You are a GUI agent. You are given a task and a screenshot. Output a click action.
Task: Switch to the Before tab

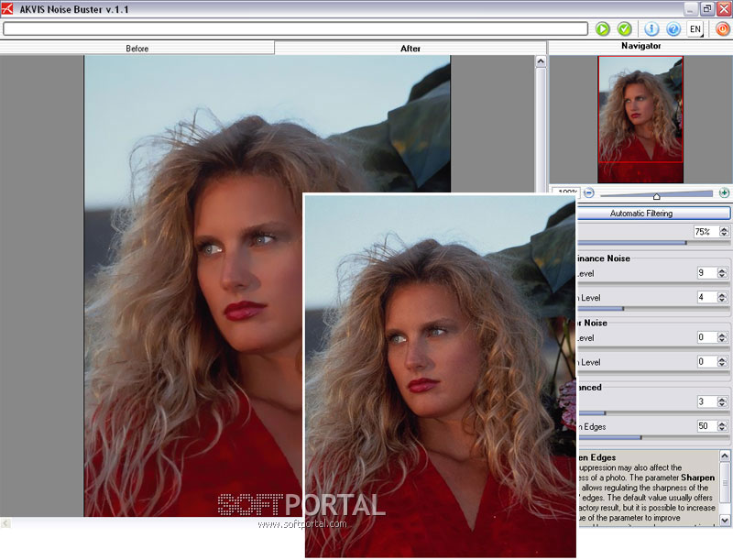137,49
